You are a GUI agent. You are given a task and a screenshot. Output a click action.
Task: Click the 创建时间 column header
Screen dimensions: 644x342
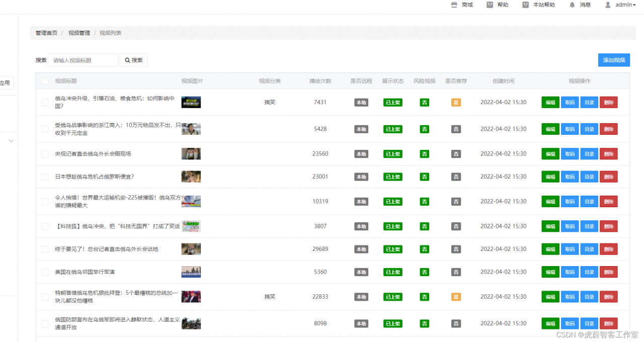click(x=503, y=81)
